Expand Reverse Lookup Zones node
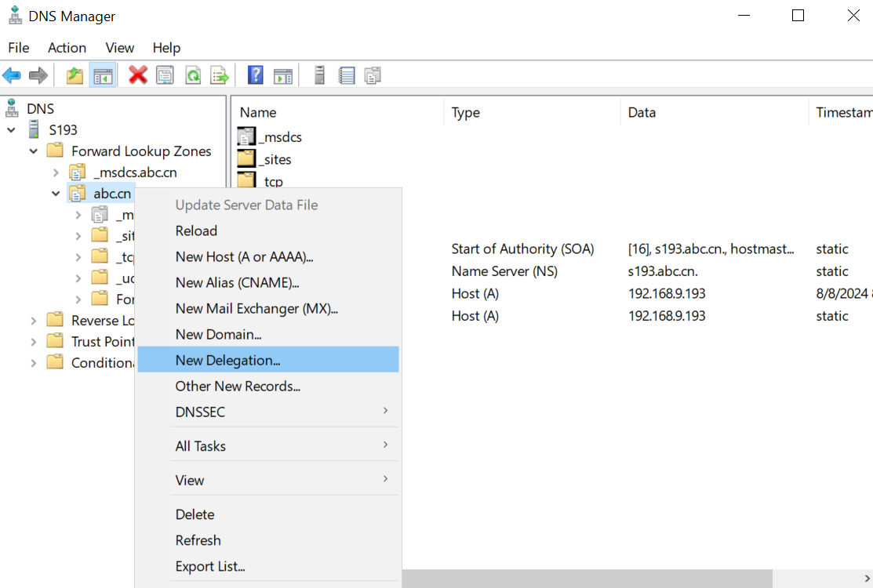Screen dimensions: 873x588 (34, 321)
